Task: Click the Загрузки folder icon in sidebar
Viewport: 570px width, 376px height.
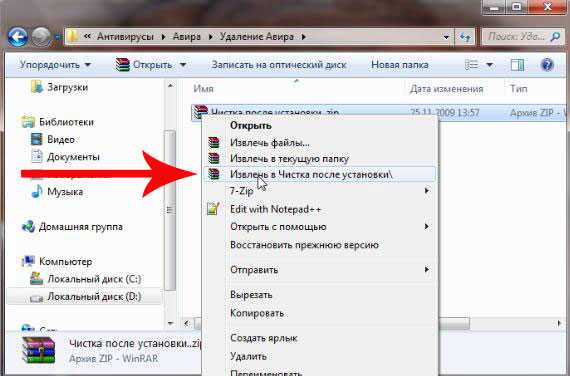Action: [37, 87]
